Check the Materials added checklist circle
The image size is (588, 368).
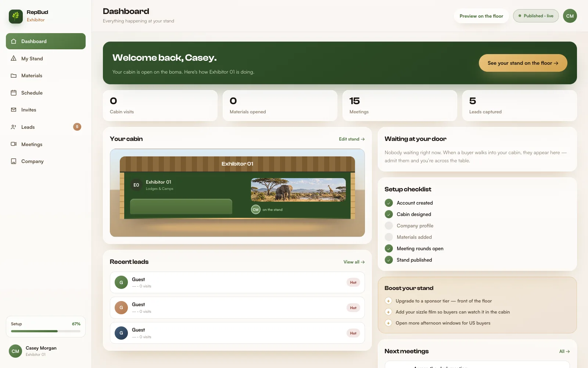click(389, 237)
